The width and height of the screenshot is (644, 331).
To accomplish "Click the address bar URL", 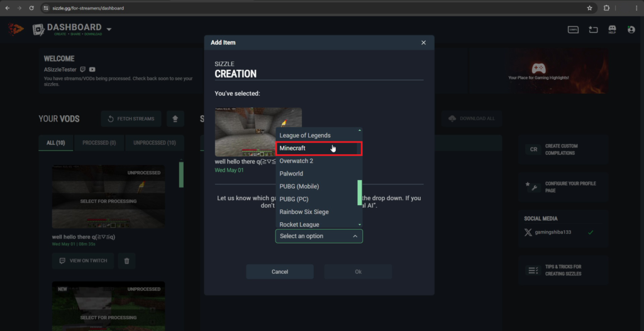I will click(x=88, y=8).
